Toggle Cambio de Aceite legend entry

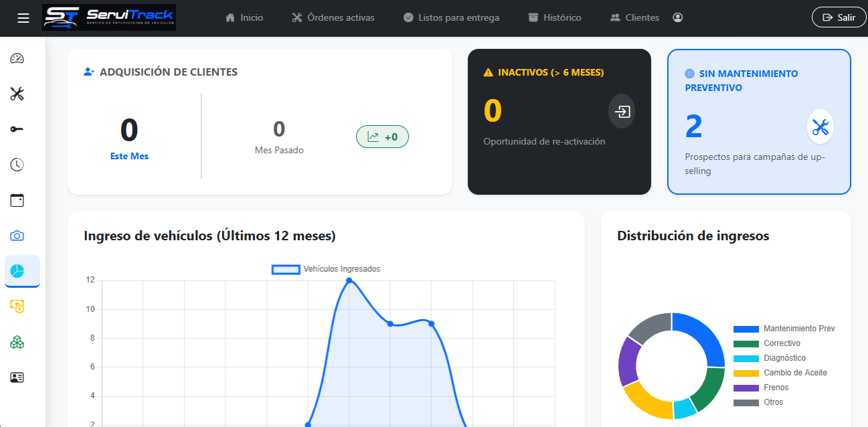tap(780, 373)
